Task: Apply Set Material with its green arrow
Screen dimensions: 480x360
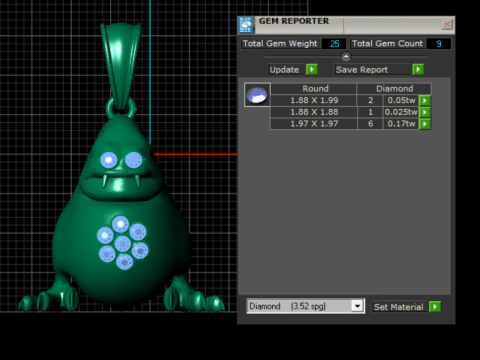Action: [x=435, y=307]
